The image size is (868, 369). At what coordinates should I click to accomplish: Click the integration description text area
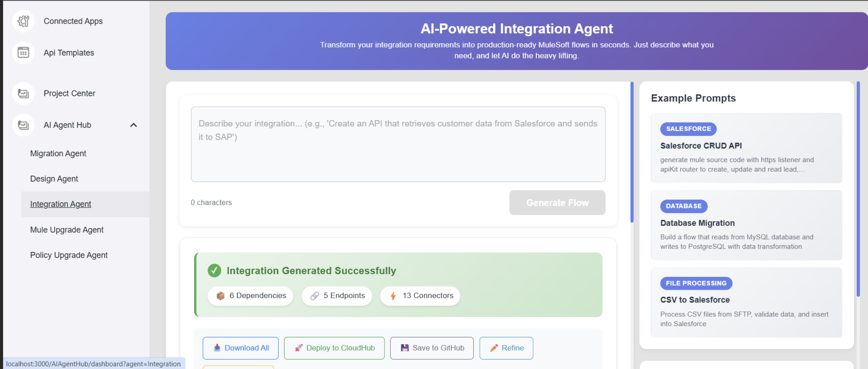[x=398, y=144]
